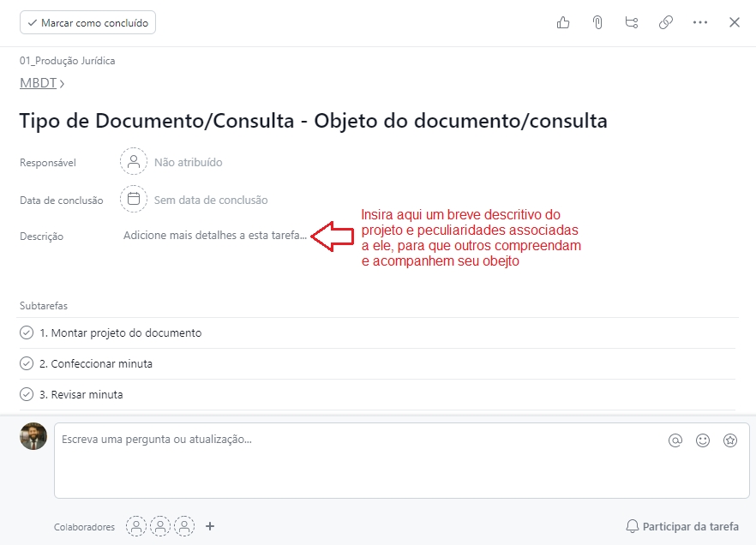The image size is (756, 545).
Task: Check off subtask Montar projeto do documento
Action: [27, 332]
